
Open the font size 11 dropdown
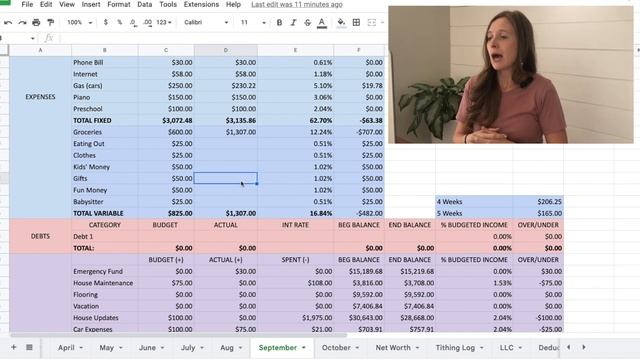click(x=253, y=22)
